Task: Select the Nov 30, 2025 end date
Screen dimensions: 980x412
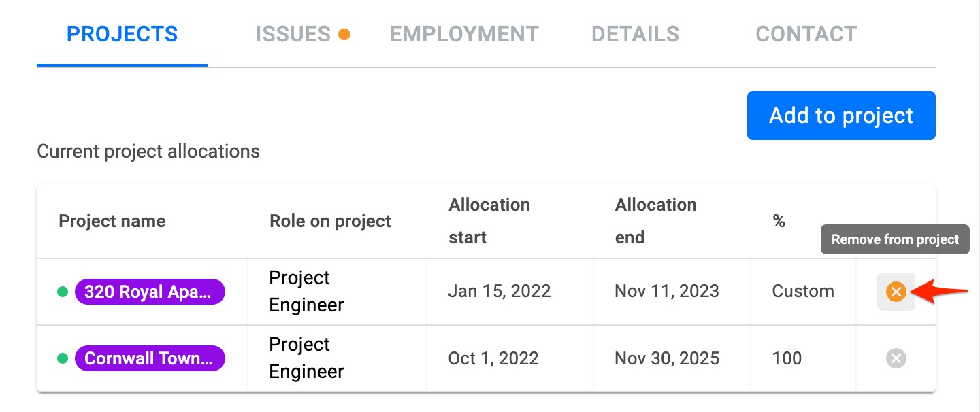Action: click(x=667, y=358)
